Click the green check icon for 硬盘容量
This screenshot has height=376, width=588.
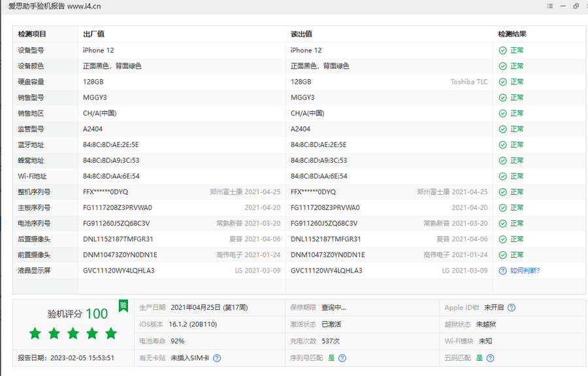502,82
